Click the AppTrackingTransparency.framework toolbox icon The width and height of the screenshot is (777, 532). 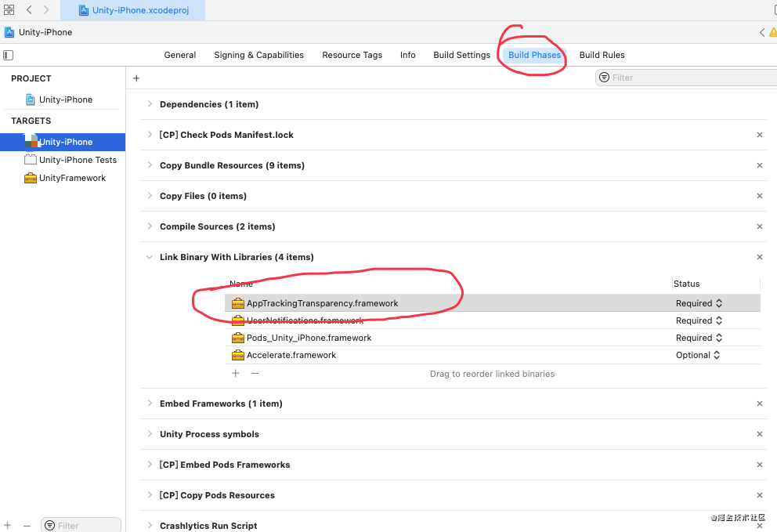click(238, 303)
